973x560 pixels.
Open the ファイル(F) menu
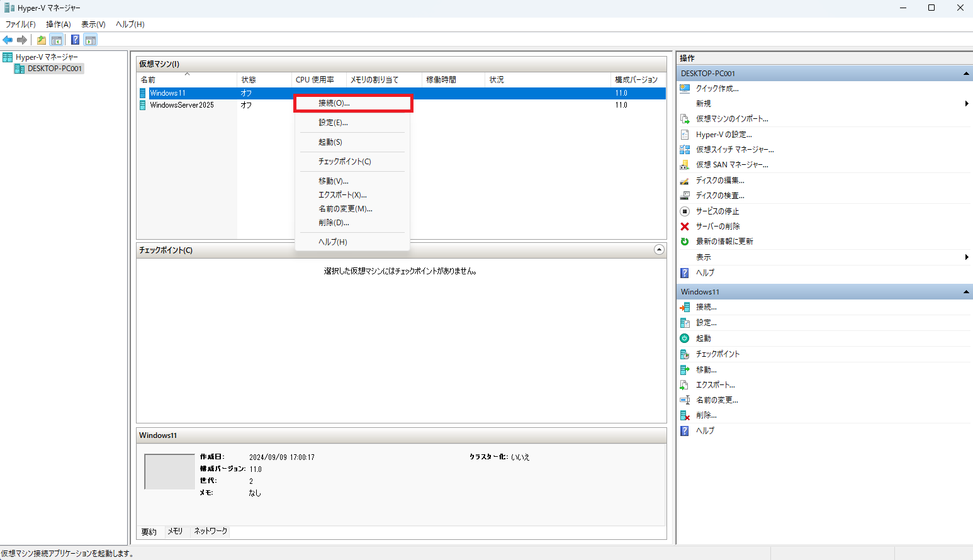tap(21, 25)
